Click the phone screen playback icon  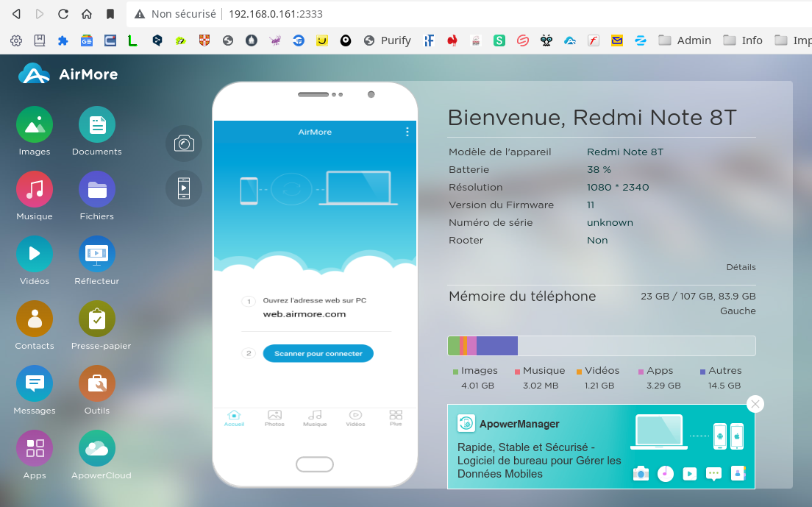coord(184,188)
